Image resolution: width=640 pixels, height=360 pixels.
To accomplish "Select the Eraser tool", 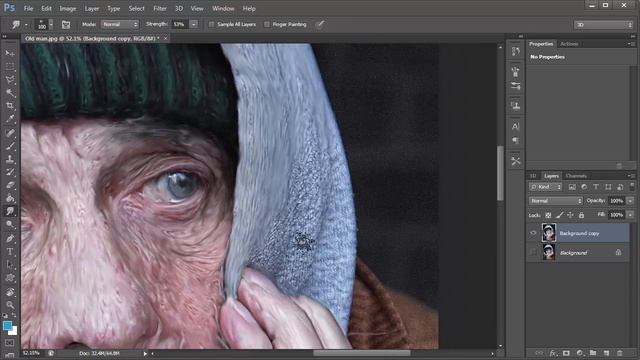I will click(x=10, y=185).
